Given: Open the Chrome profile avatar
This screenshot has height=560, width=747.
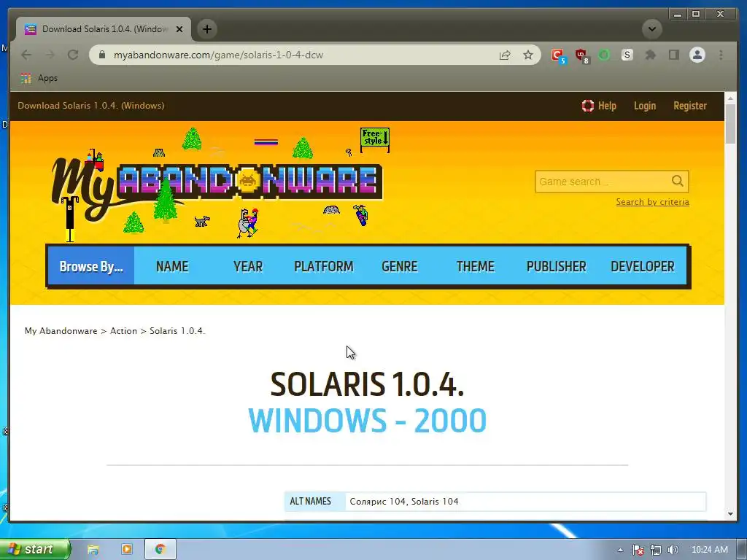Looking at the screenshot, I should click(697, 55).
